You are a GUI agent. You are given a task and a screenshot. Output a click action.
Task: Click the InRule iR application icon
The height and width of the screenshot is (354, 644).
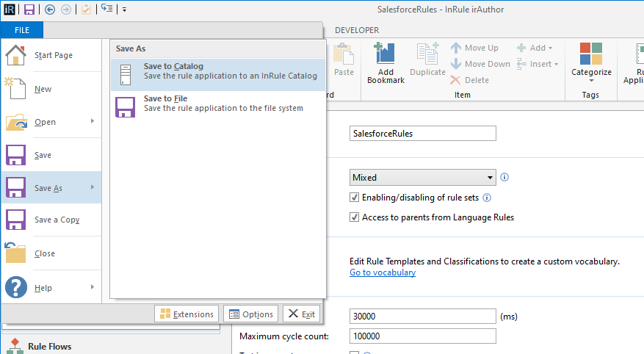coord(9,9)
